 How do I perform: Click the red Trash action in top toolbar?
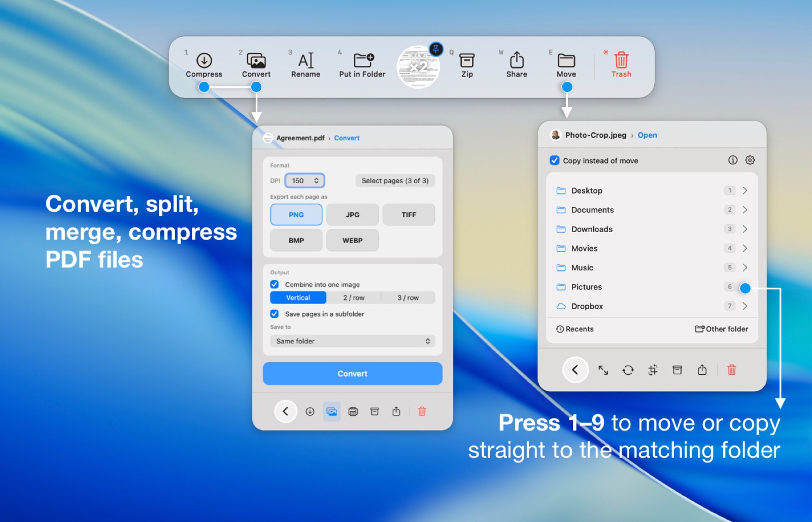pyautogui.click(x=621, y=66)
